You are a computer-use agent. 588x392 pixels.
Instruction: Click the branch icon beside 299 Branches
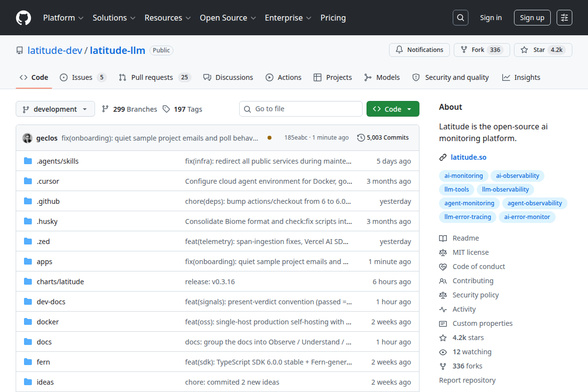[105, 109]
